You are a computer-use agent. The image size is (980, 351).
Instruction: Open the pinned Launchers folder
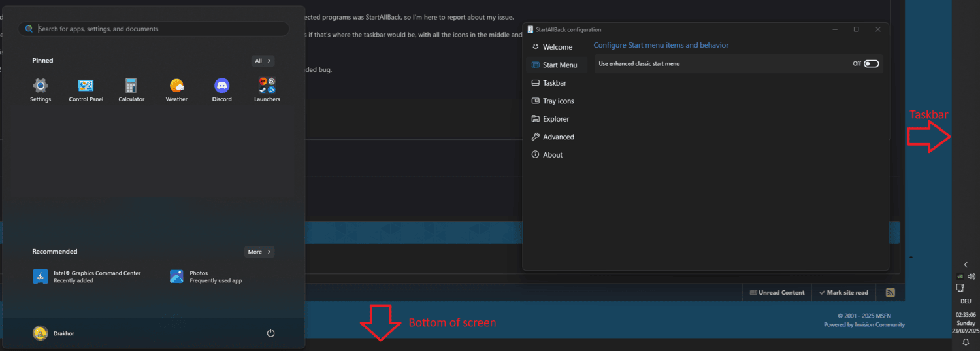coord(267,90)
